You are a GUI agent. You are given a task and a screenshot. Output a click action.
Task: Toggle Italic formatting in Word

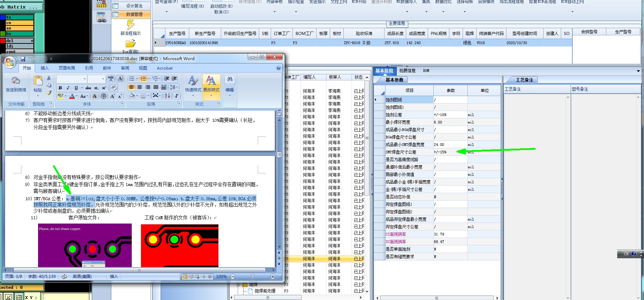68,88
